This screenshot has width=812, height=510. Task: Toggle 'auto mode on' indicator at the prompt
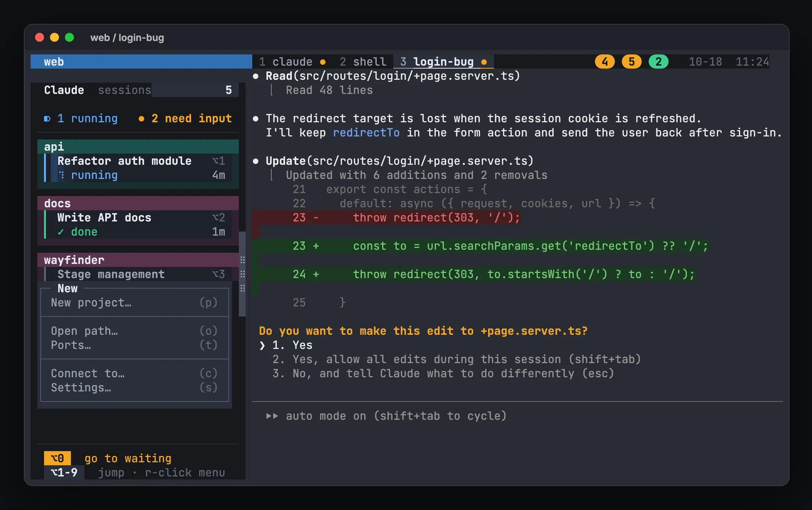pyautogui.click(x=386, y=416)
